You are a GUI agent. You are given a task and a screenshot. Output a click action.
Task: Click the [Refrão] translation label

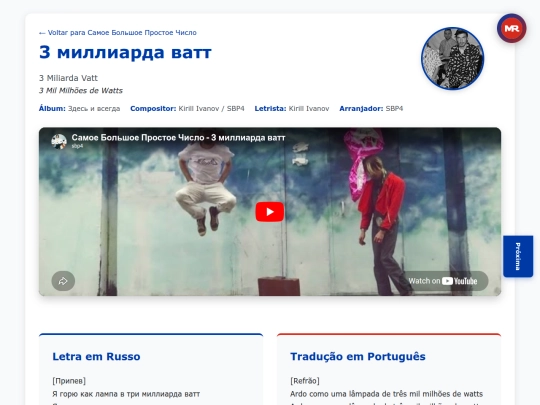[304, 381]
